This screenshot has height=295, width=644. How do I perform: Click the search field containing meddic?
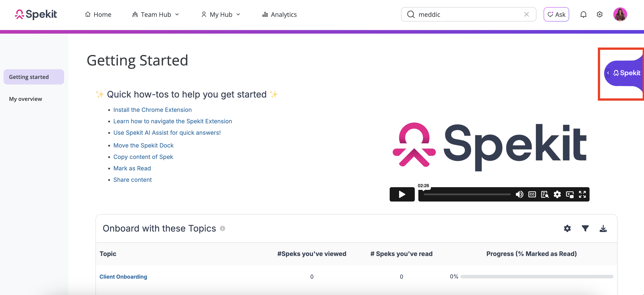(468, 14)
